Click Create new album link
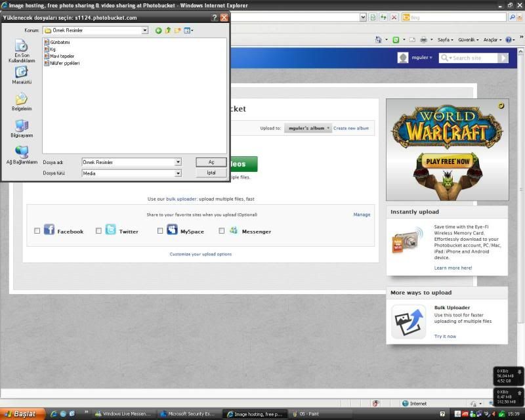 351,128
